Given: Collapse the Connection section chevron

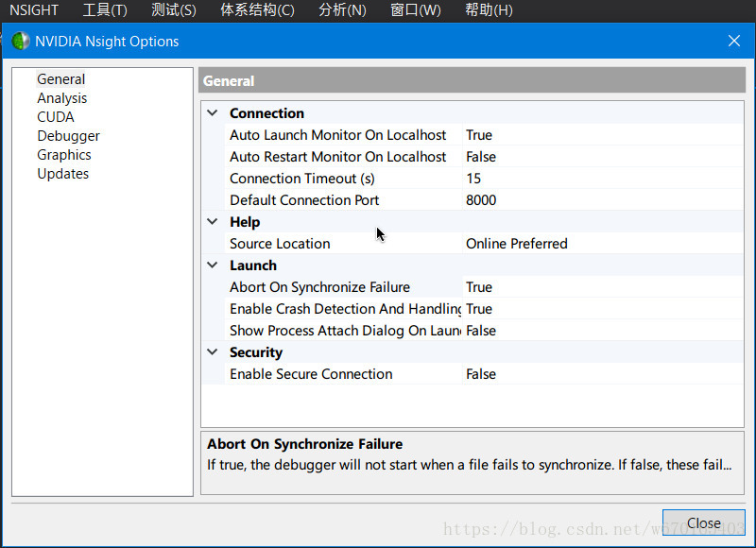Looking at the screenshot, I should (212, 113).
